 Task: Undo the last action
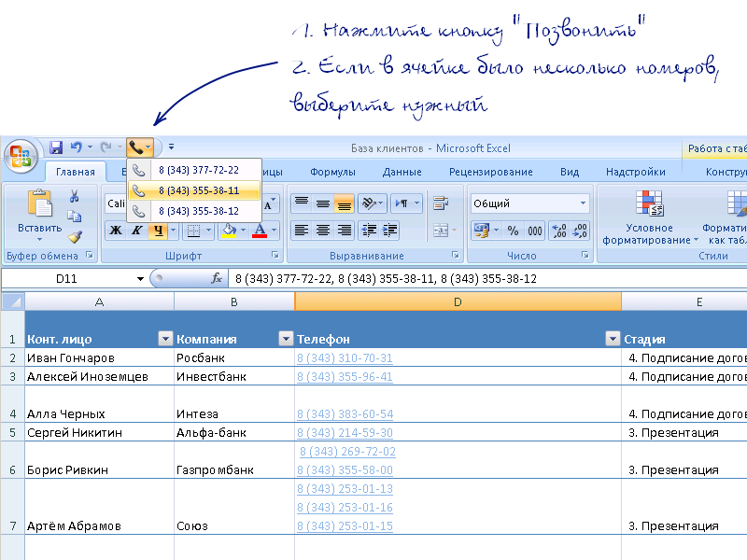pos(77,147)
